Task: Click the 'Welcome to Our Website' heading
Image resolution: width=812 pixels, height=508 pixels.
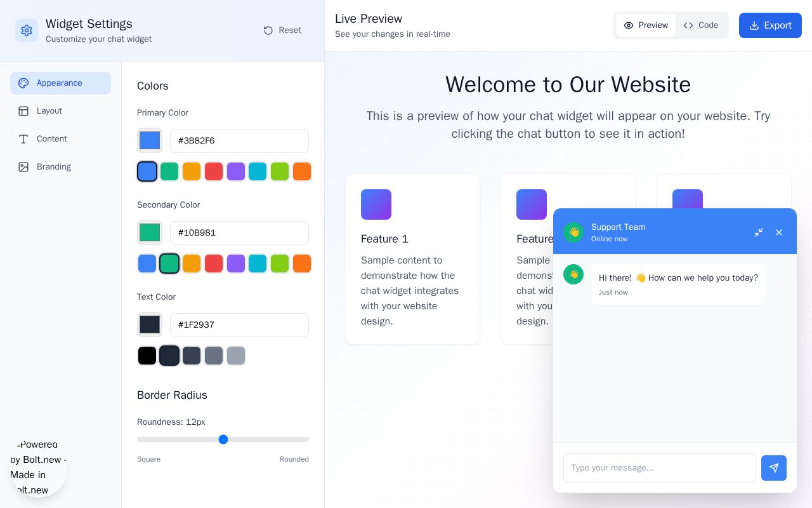Action: 568,84
